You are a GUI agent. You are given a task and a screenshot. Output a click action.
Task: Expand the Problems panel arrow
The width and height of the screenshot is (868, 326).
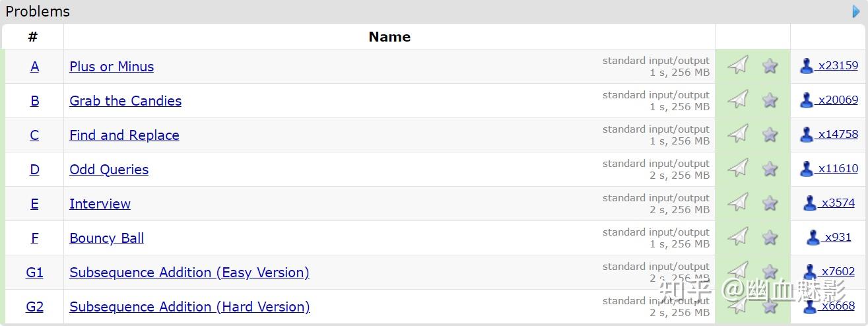point(857,11)
